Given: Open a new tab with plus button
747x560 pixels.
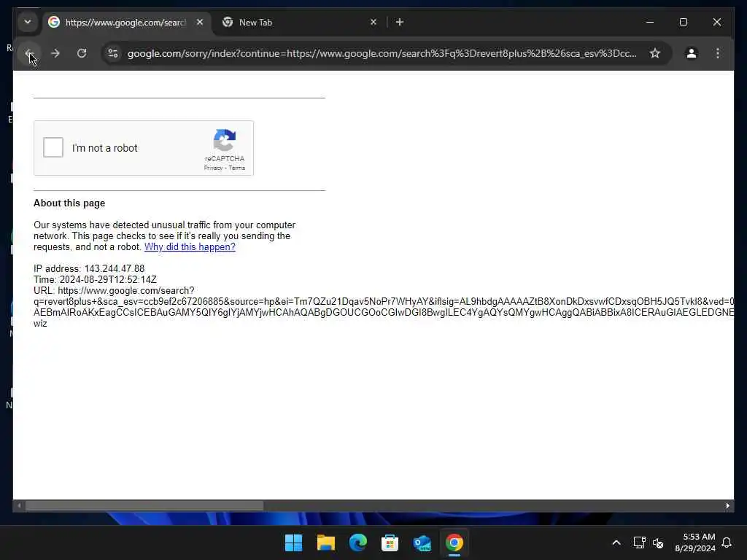Looking at the screenshot, I should pos(400,22).
